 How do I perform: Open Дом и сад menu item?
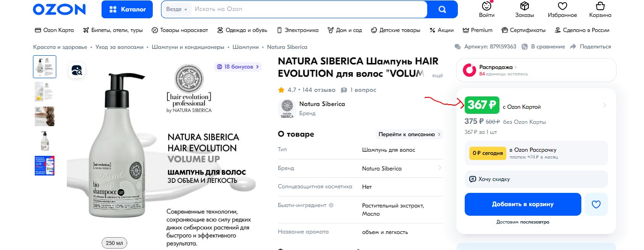344,30
